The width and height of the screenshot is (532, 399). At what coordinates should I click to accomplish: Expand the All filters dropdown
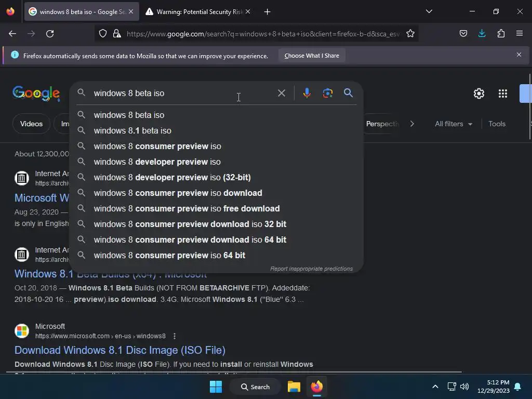pos(453,124)
